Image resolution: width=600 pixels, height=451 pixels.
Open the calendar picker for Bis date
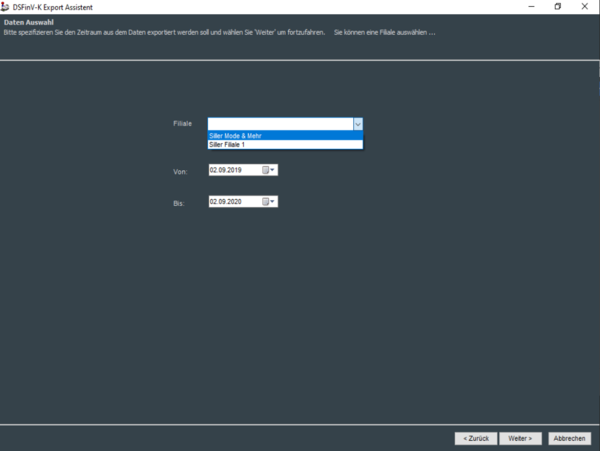268,201
